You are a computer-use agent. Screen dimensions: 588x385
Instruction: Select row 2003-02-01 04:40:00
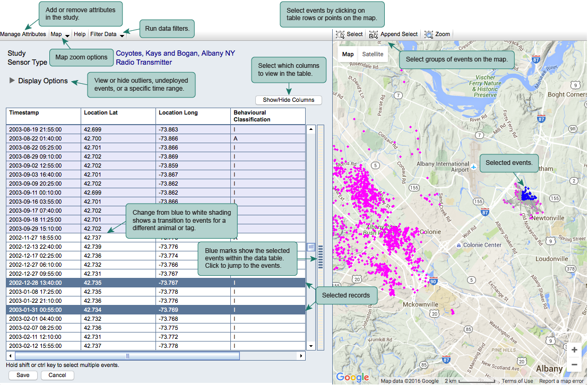155,319
